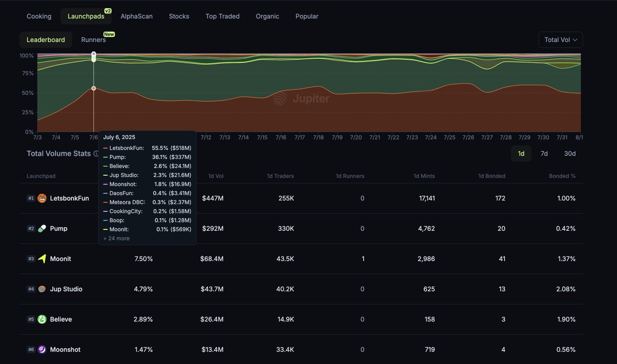Click the $13.4M volume value
This screenshot has width=617, height=364.
tap(212, 350)
